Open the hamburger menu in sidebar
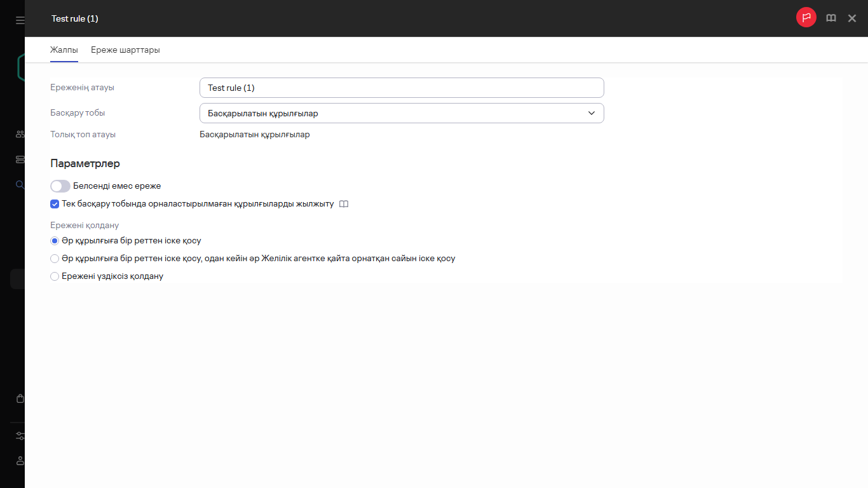 (x=20, y=20)
